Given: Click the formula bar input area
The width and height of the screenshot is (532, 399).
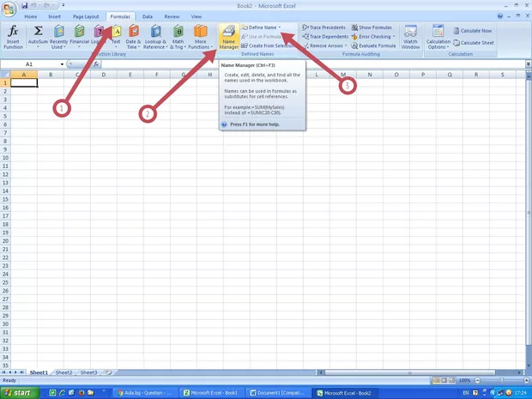Looking at the screenshot, I should [x=313, y=64].
